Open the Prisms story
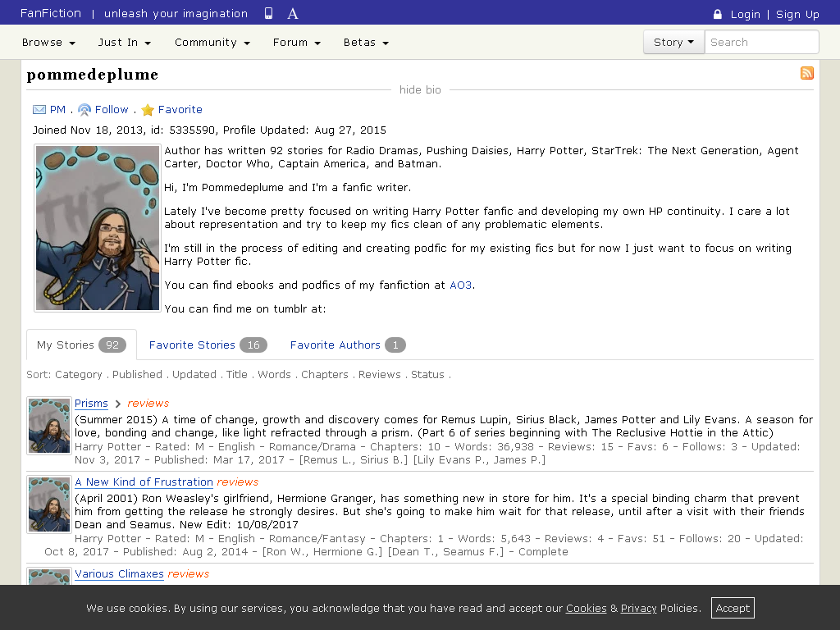This screenshot has height=630, width=840. 91,404
